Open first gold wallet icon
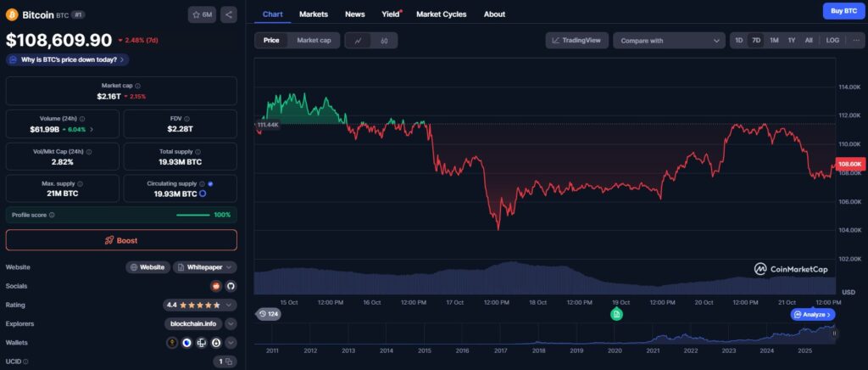868x370 pixels. point(172,343)
